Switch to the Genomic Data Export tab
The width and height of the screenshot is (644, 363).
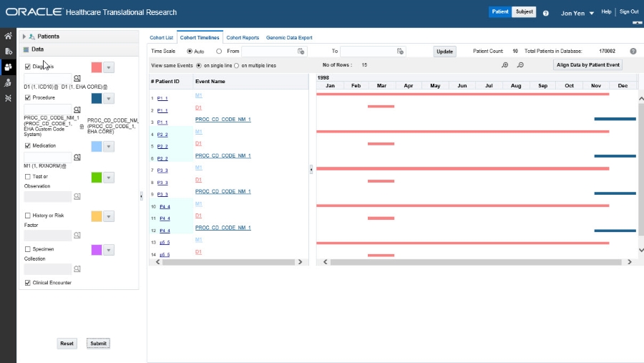pos(289,37)
